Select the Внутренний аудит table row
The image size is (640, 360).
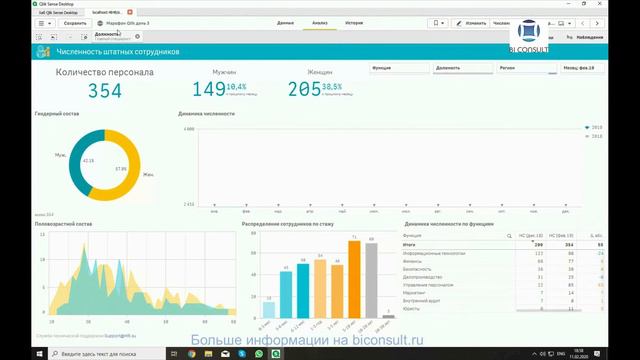point(503,301)
